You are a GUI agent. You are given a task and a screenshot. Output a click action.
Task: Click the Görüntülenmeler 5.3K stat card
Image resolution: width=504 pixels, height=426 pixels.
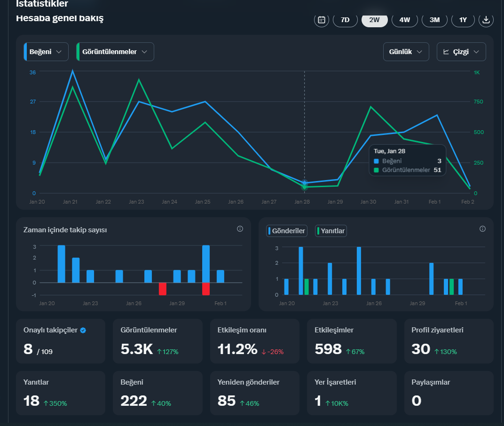tap(157, 341)
